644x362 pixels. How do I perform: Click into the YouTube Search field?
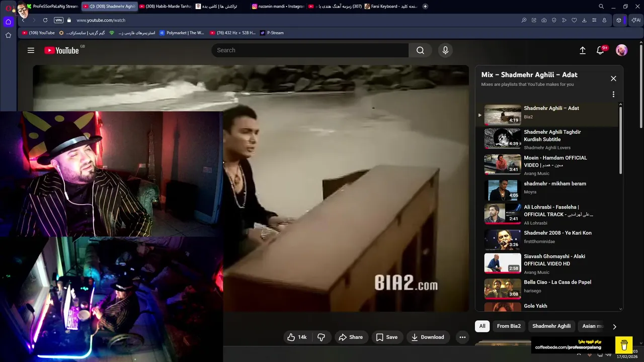(x=310, y=50)
